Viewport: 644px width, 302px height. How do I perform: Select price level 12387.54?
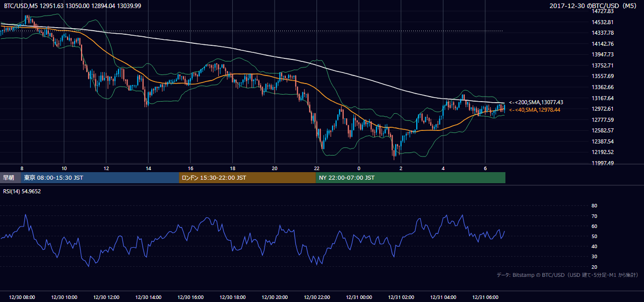click(x=602, y=141)
